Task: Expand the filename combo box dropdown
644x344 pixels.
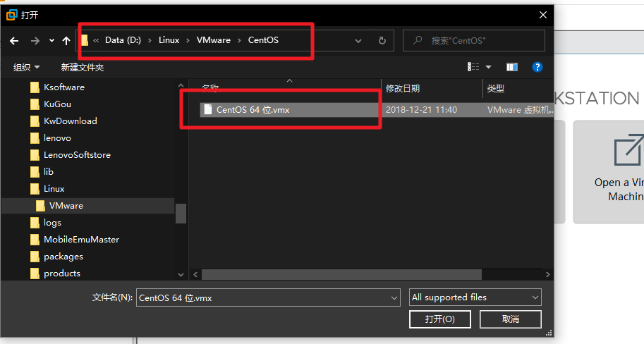Action: (x=394, y=297)
